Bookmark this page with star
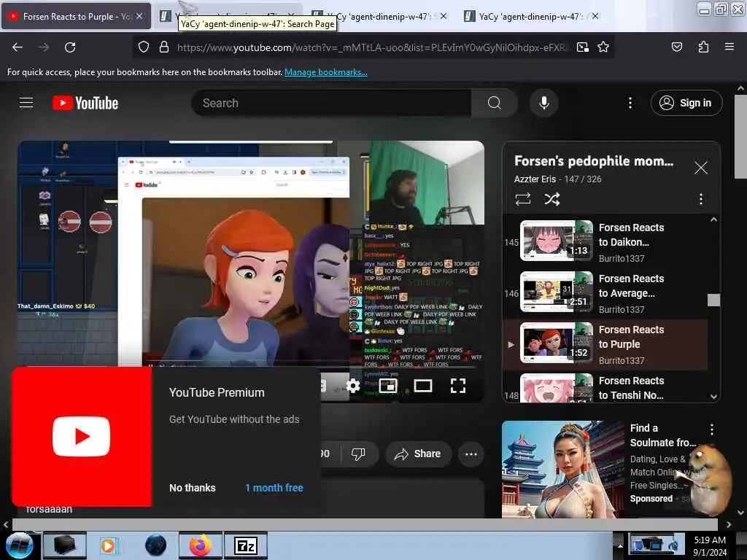The height and width of the screenshot is (560, 747). click(603, 47)
